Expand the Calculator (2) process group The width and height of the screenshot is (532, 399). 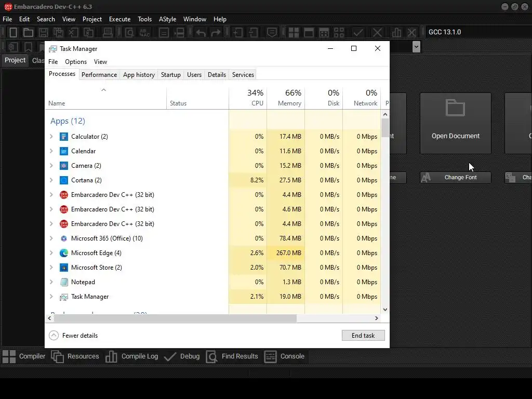tap(51, 137)
